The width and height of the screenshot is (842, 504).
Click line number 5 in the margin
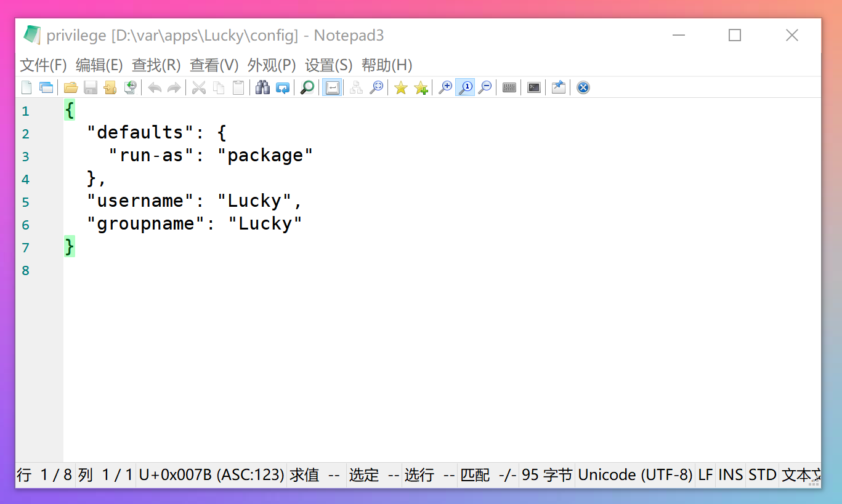[25, 202]
